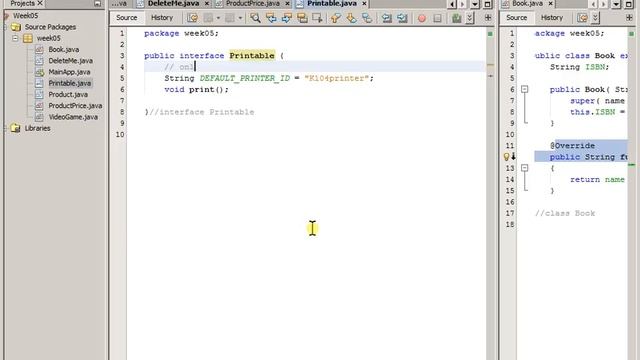Expand hidden toolbar items chevron in Book.java editor
The image size is (640, 360).
coord(596,18)
